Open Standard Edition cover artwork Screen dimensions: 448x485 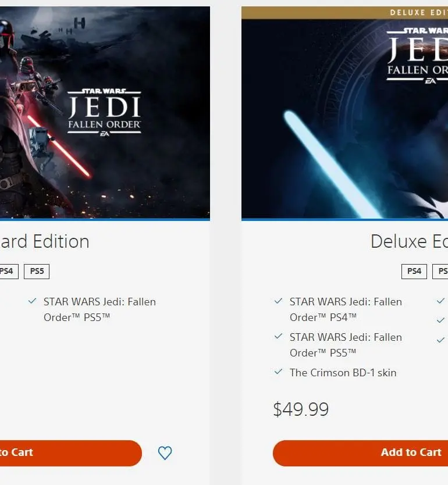105,113
